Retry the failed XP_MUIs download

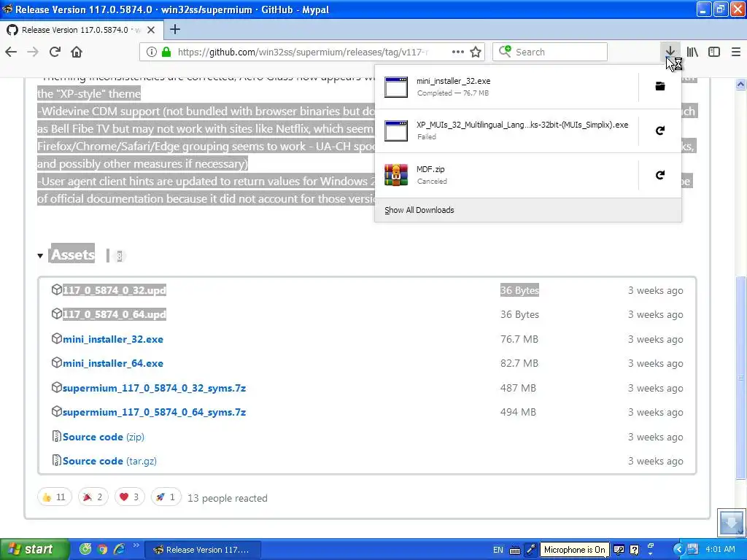659,131
